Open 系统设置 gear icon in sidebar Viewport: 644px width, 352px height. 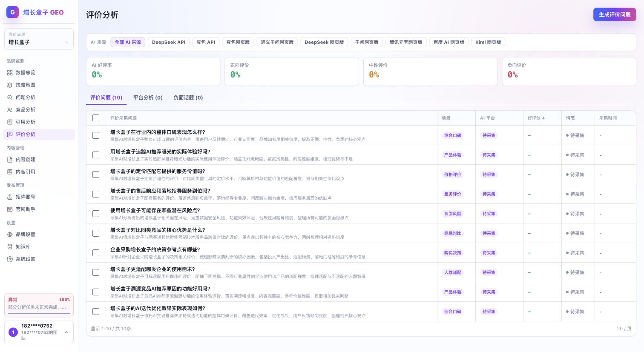pos(10,259)
